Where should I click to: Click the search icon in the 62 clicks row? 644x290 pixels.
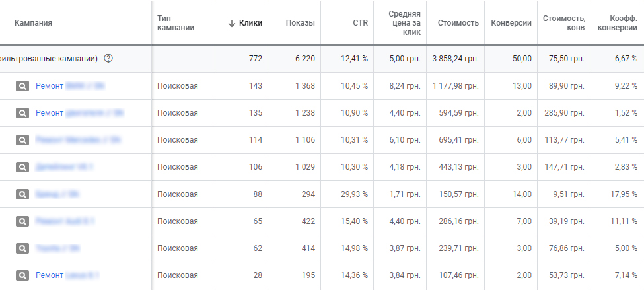tap(22, 248)
